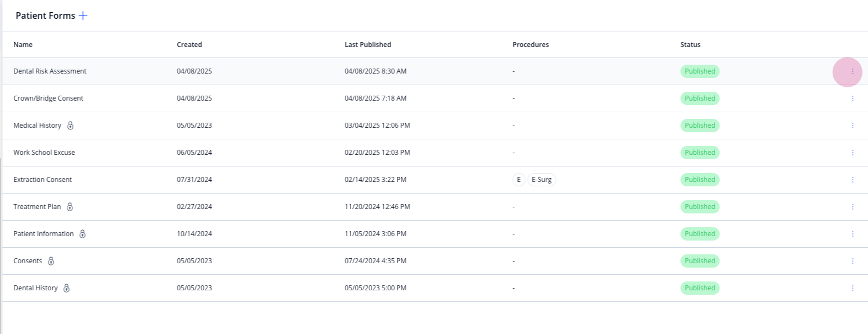This screenshot has width=868, height=334.
Task: Click lock icon beside Medical History
Action: pos(70,126)
